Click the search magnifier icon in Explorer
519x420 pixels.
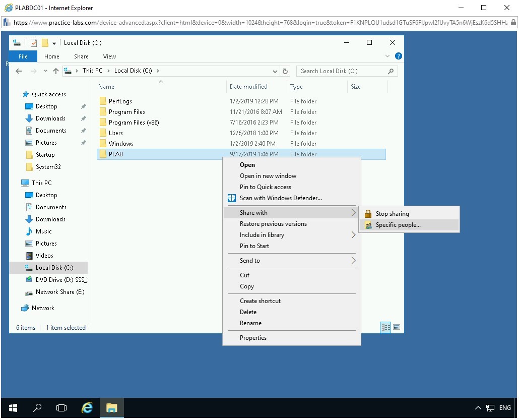pos(391,71)
